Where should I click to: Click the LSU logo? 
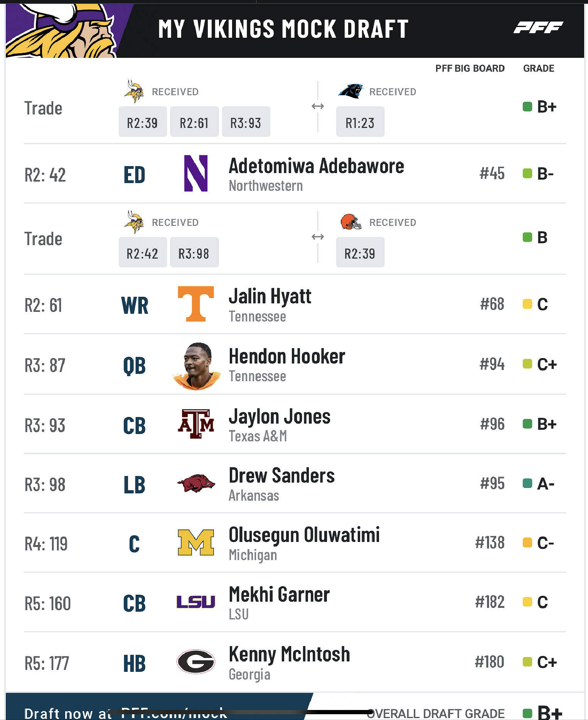(196, 602)
